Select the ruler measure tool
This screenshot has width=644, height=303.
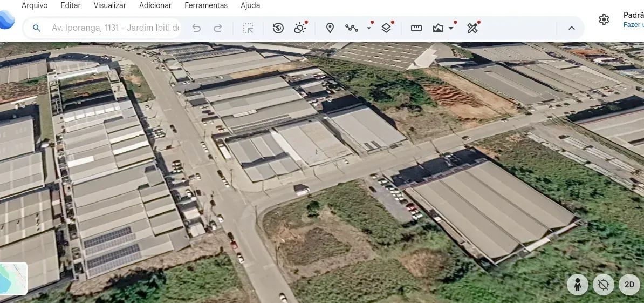[x=416, y=28]
